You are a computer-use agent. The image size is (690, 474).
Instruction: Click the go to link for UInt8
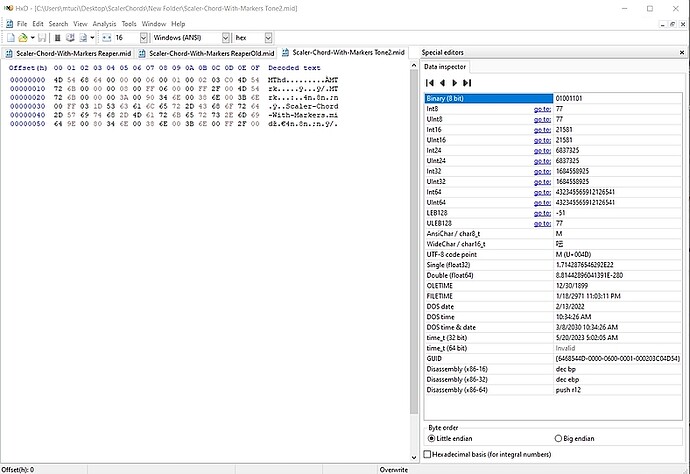(x=542, y=119)
